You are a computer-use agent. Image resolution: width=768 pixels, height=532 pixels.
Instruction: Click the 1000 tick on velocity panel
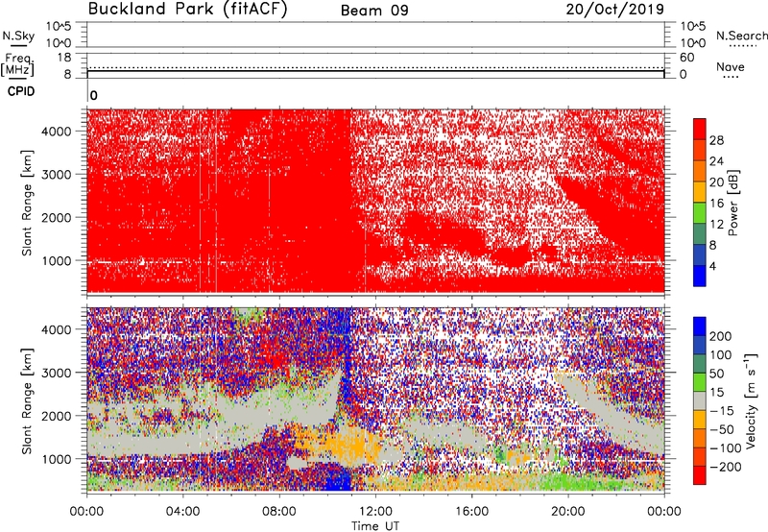[57, 459]
